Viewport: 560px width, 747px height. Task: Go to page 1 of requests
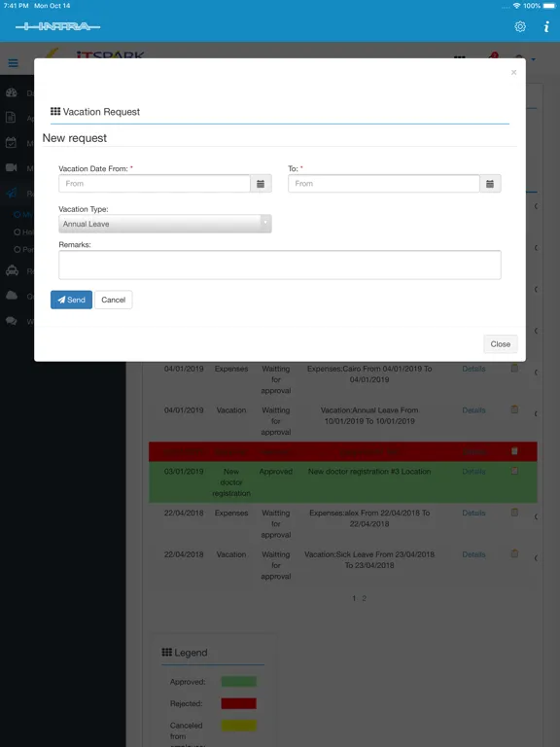pos(354,598)
